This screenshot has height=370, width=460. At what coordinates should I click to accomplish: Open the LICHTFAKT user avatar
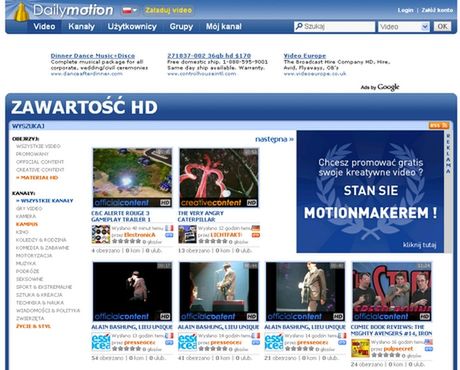(187, 234)
